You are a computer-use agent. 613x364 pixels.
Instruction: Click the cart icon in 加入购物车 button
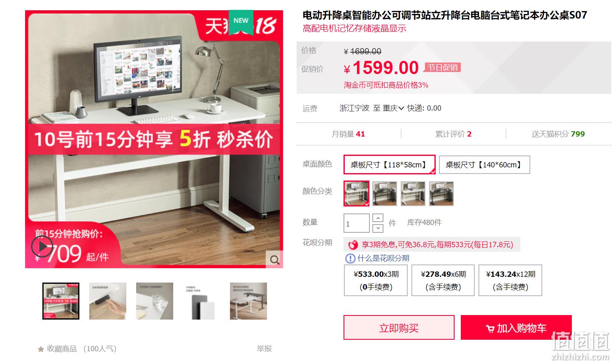coord(490,329)
